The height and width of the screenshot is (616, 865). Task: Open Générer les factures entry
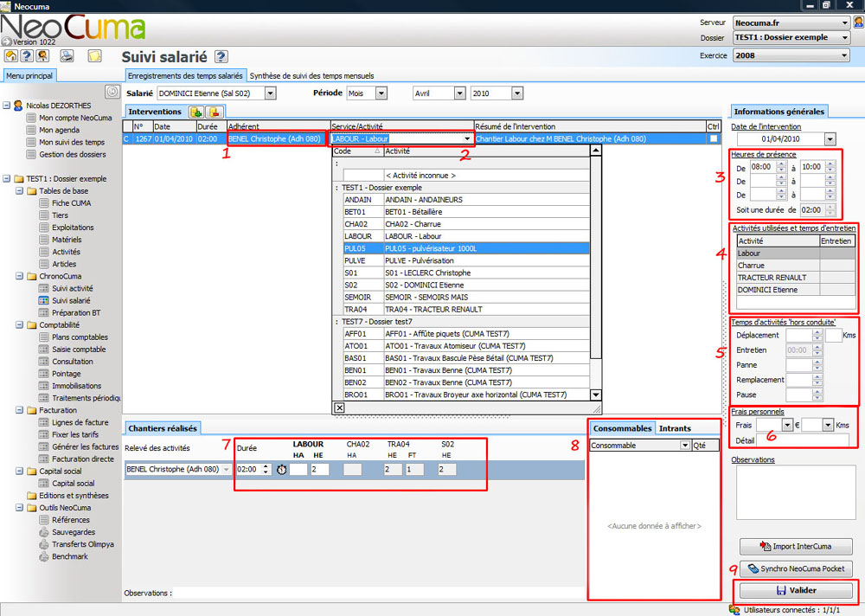pos(86,446)
